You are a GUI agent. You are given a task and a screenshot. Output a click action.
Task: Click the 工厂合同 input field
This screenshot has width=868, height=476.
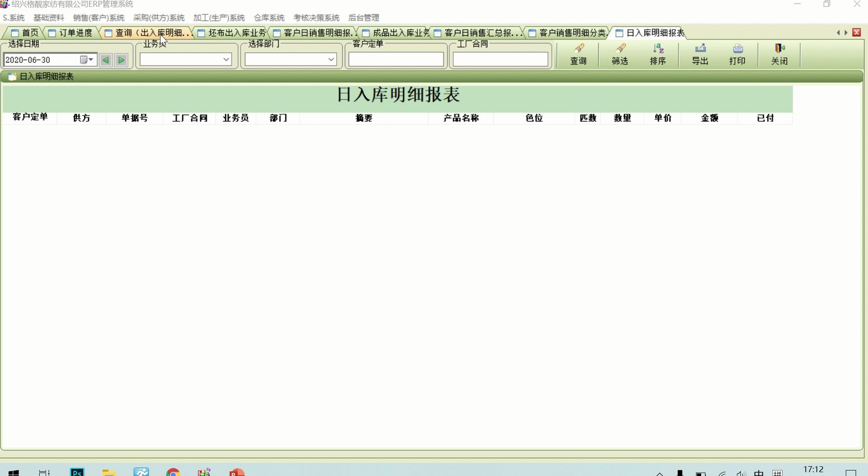(500, 59)
